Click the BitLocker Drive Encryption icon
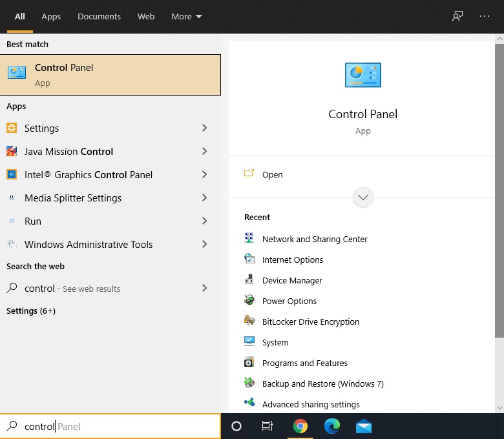 tap(249, 320)
